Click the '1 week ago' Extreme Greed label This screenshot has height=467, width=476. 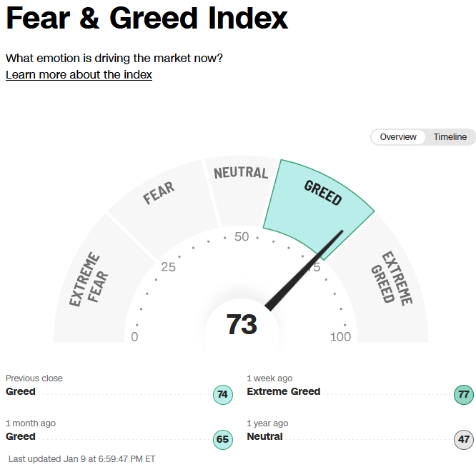284,391
